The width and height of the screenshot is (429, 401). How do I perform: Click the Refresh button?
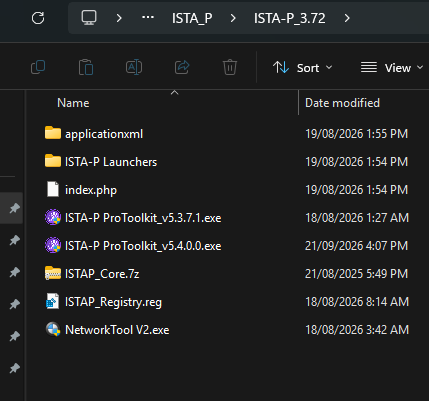coord(38,18)
